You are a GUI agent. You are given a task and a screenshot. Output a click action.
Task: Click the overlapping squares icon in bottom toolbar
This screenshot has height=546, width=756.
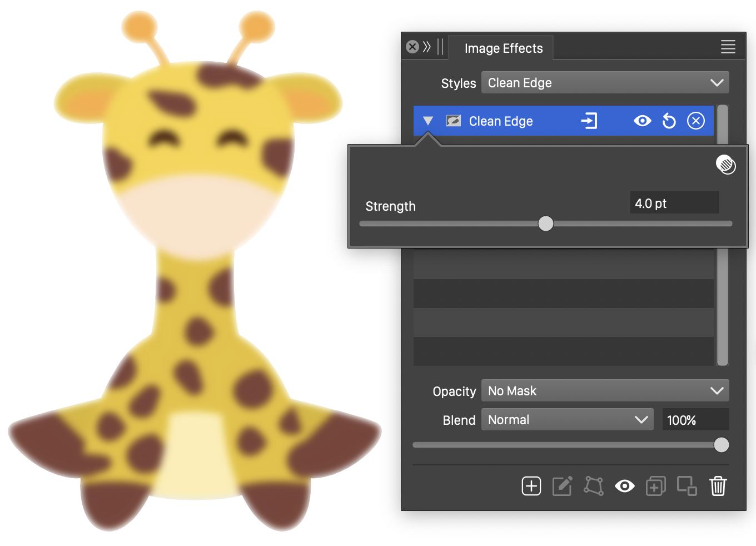tap(687, 486)
